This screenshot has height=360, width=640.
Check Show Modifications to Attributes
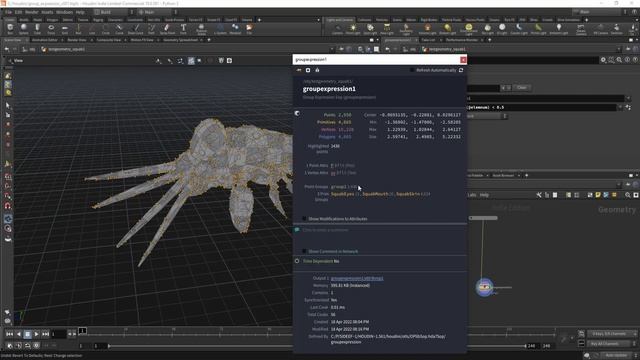(x=304, y=219)
